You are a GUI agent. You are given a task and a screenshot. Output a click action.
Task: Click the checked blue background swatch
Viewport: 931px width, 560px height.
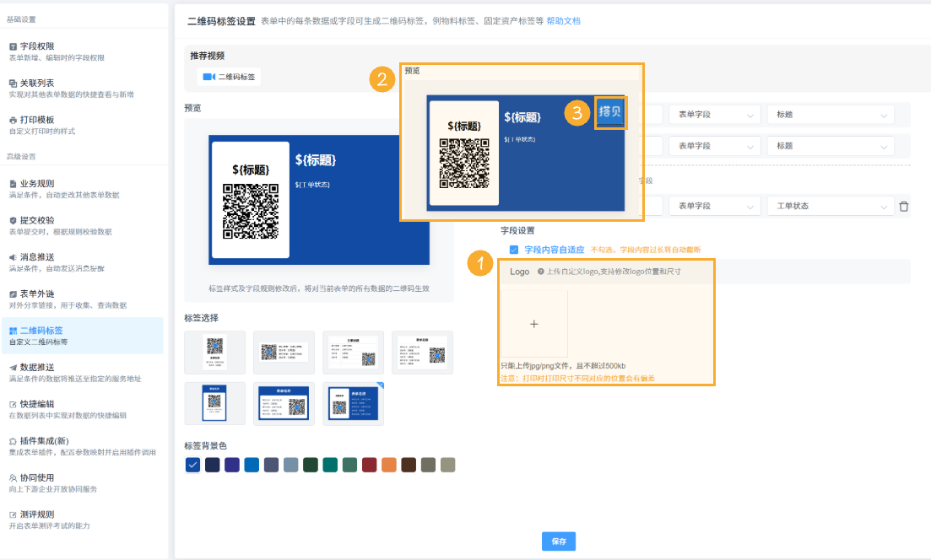coord(192,465)
